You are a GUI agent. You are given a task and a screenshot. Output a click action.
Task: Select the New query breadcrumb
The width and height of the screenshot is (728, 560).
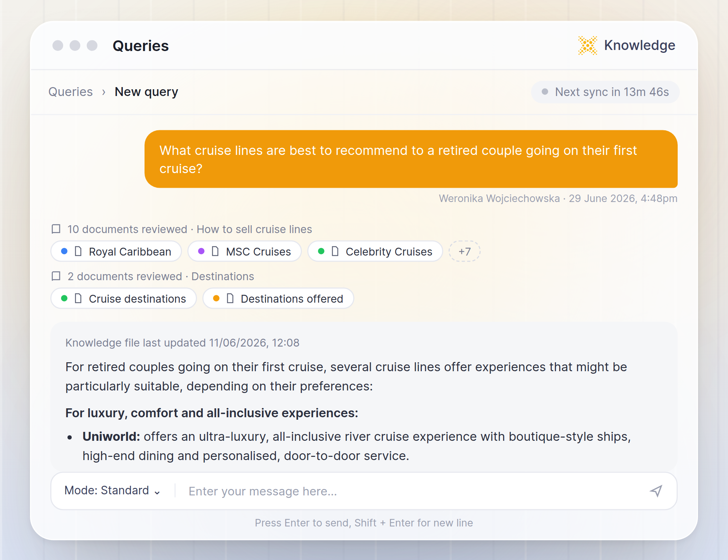click(x=146, y=92)
